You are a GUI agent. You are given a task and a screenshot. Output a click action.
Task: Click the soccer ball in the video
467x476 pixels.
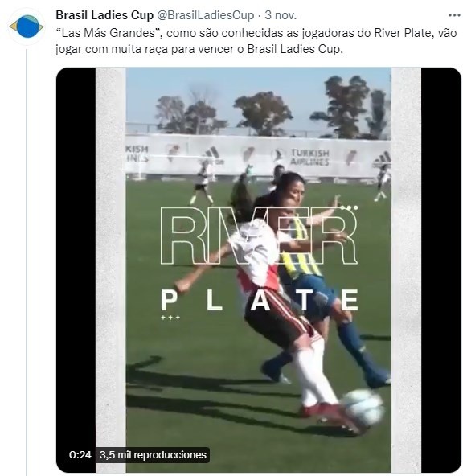click(x=362, y=408)
